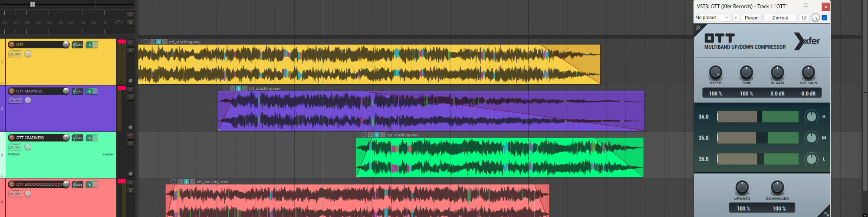Arm the OTT CRAZINESS track for recording
Screen dimensions: 868x217
click(x=12, y=138)
